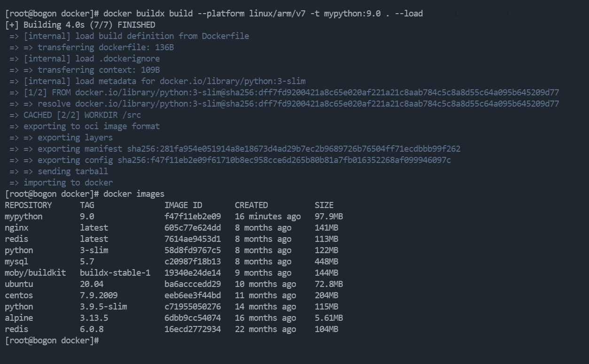Click the exporting manifest sha256 line
Viewport: 589px width, 364px height.
(235, 149)
